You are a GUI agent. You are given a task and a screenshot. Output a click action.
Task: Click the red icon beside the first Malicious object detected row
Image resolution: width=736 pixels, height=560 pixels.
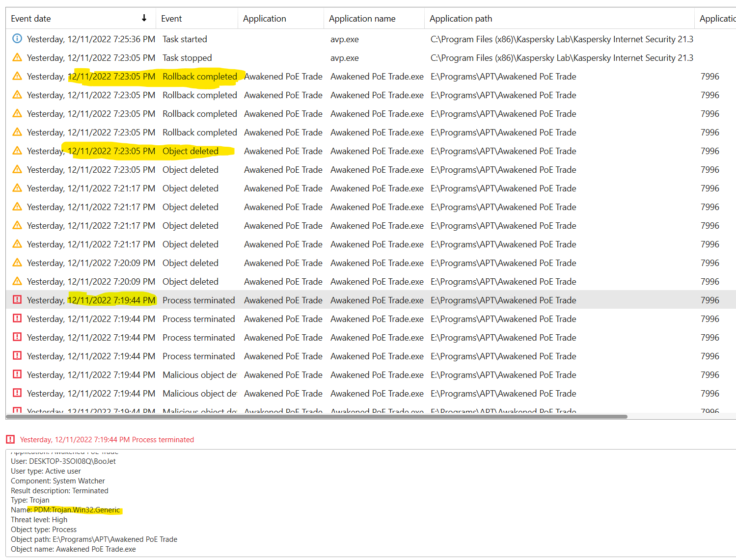[x=17, y=374]
